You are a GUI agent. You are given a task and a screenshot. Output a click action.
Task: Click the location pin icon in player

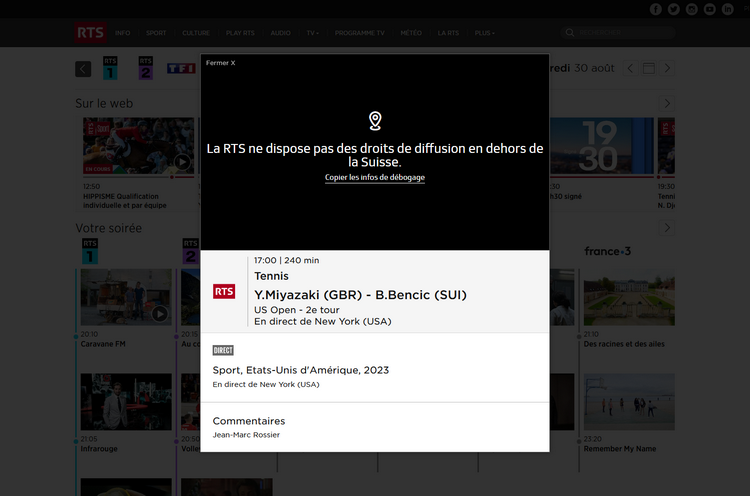click(x=375, y=121)
